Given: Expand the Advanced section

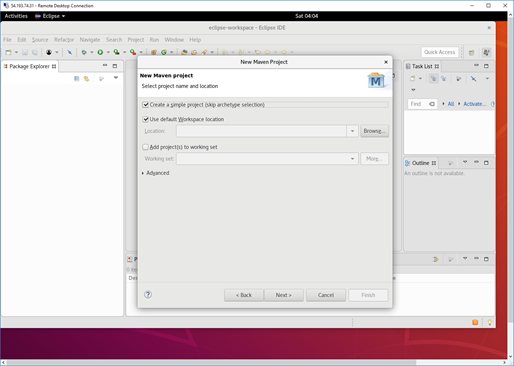Looking at the screenshot, I should tap(143, 173).
